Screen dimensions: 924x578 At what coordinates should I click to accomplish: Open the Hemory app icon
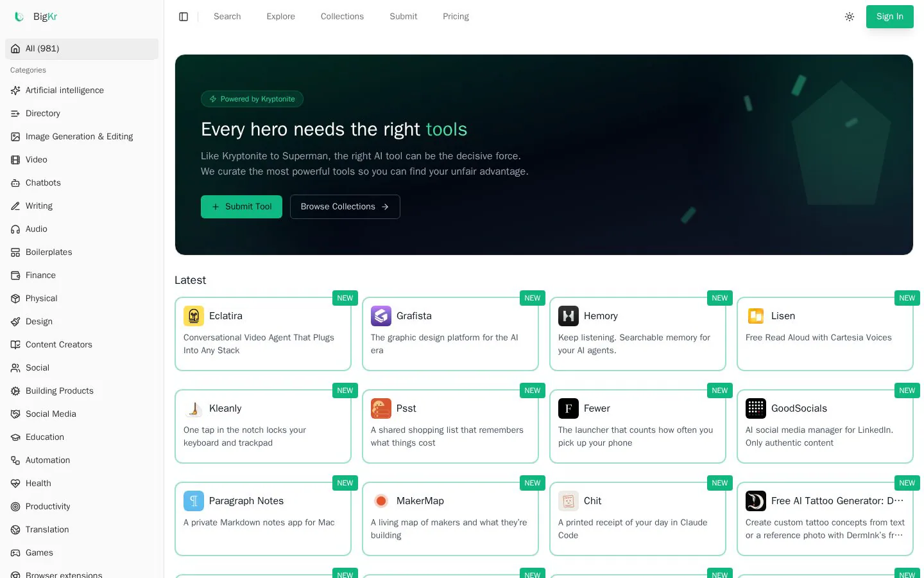click(569, 316)
